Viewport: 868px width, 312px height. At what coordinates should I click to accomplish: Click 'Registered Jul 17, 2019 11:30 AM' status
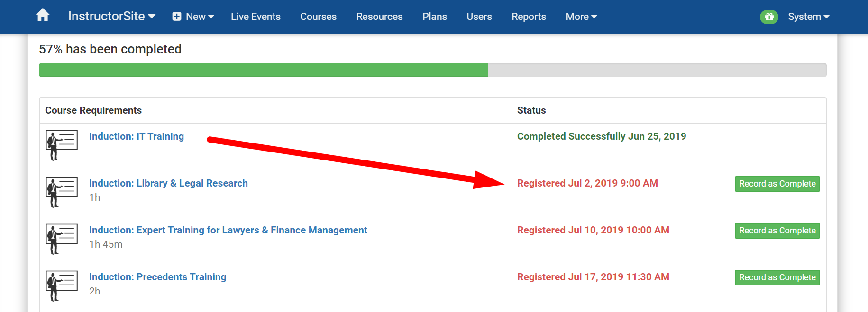pos(593,277)
